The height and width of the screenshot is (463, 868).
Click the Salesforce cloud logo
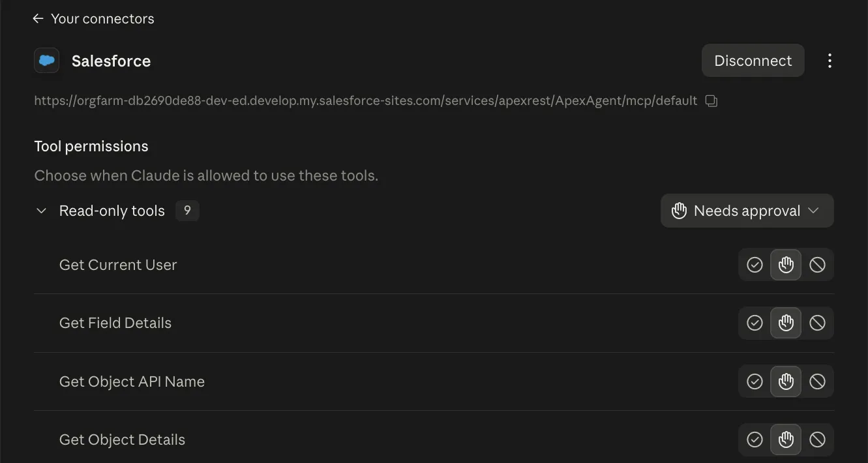pos(47,61)
